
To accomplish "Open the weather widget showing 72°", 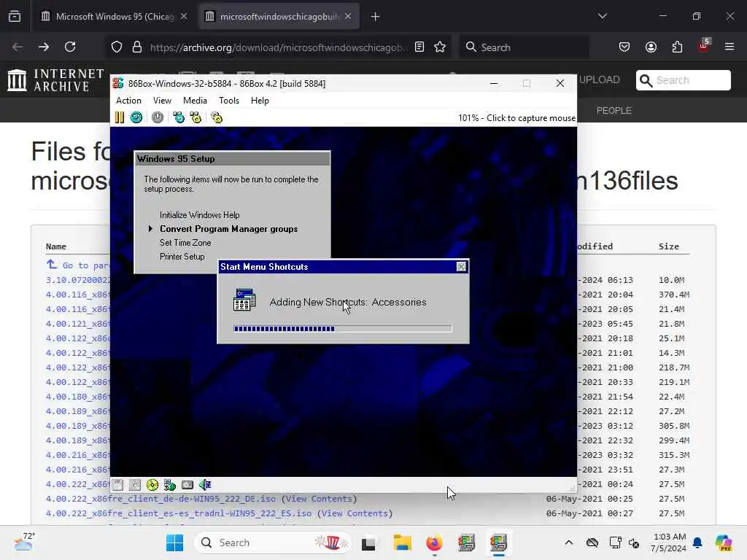I will click(23, 542).
